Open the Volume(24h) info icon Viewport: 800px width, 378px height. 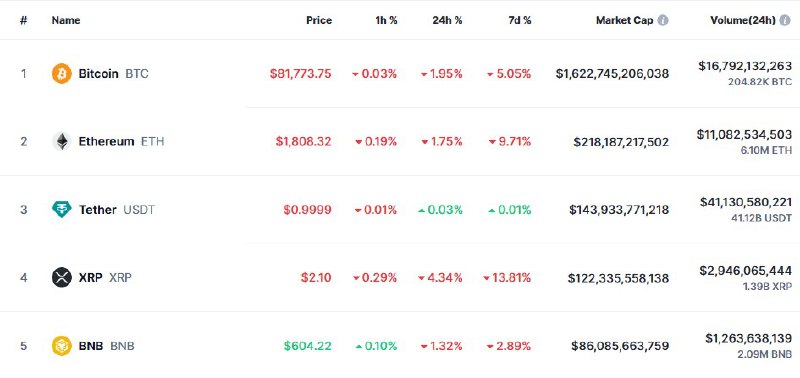point(785,20)
